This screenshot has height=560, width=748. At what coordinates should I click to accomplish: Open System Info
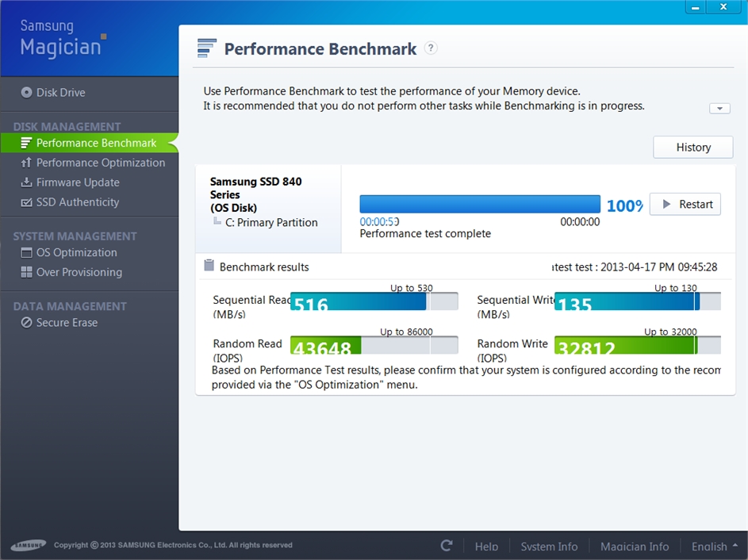pyautogui.click(x=549, y=547)
